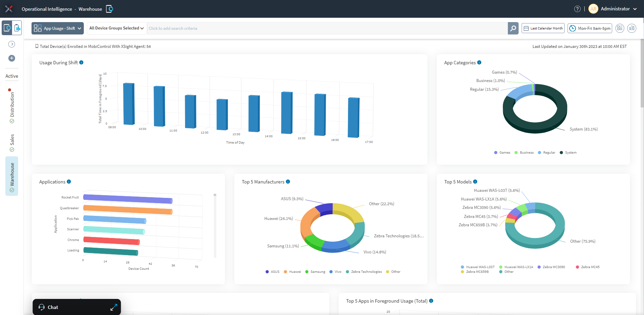Select the app usage device view icon
Screen dimensions: 644x315
pos(7,28)
